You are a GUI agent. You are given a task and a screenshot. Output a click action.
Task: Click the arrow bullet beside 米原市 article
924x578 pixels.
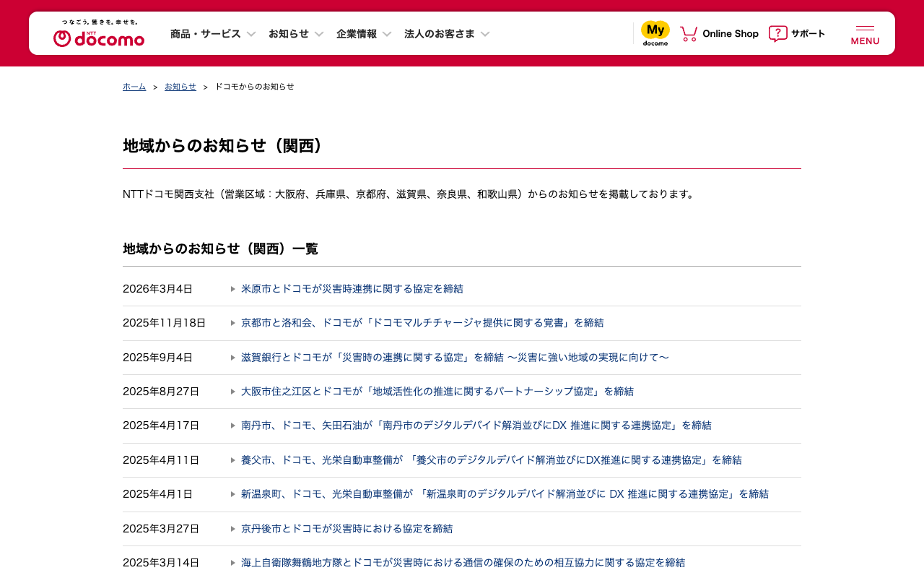point(233,289)
